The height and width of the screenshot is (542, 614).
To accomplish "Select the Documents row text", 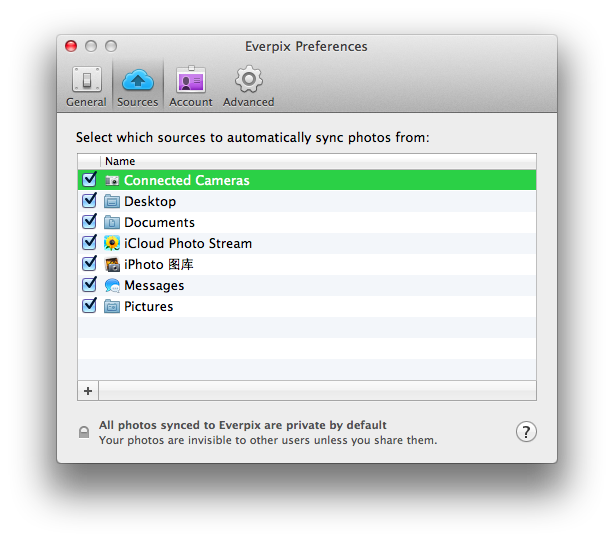I will tap(159, 222).
